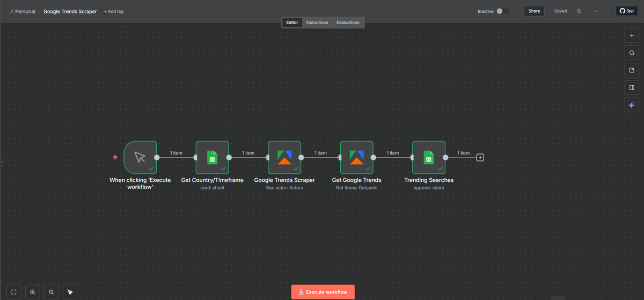Click the Google Trends Scraper workflow title
Screen dimensions: 644x300
[70, 11]
